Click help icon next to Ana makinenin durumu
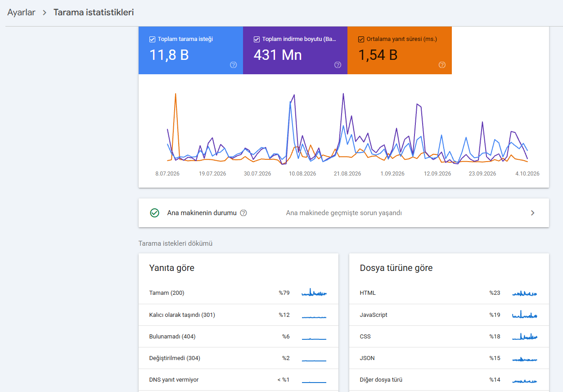The height and width of the screenshot is (392, 563). (243, 213)
